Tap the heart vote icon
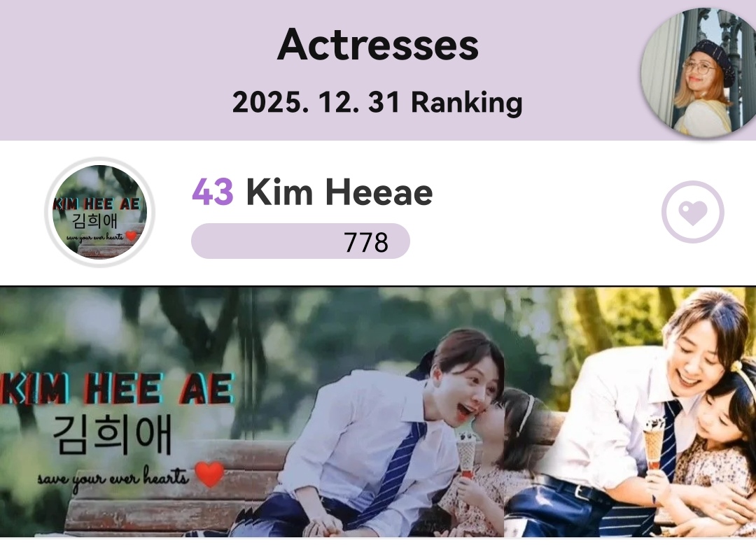 pyautogui.click(x=692, y=212)
